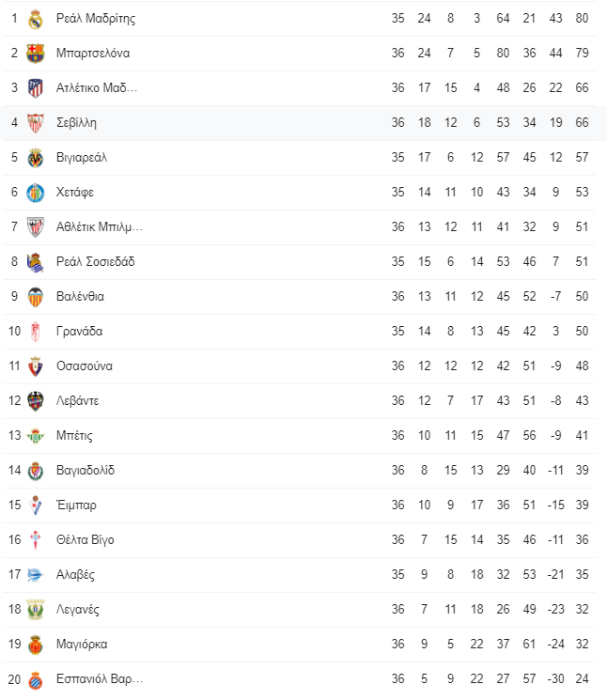Click the Λεγανές team name
This screenshot has width=607, height=700.
click(78, 610)
